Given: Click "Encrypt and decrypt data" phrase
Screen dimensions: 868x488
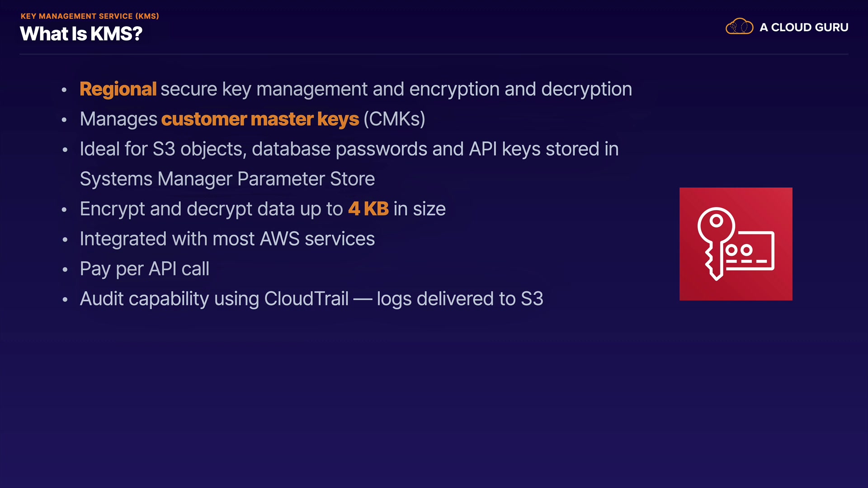Looking at the screenshot, I should click(x=187, y=209).
